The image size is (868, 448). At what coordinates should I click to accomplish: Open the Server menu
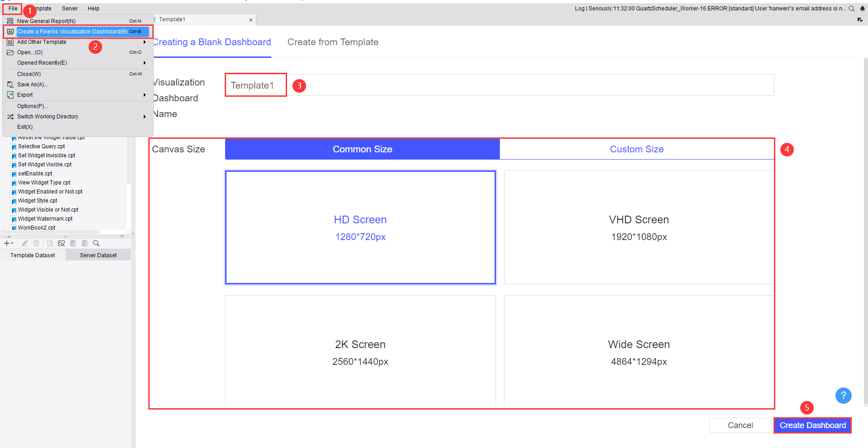point(70,8)
